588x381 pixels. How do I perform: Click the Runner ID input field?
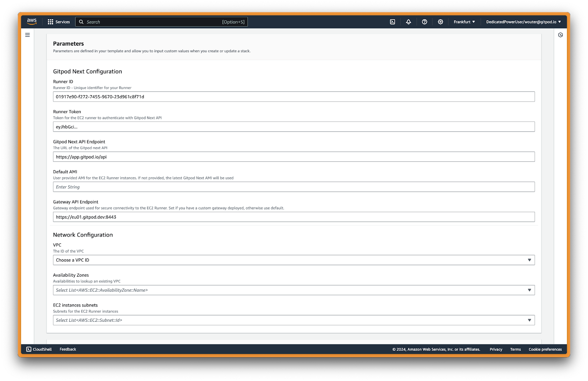click(294, 97)
